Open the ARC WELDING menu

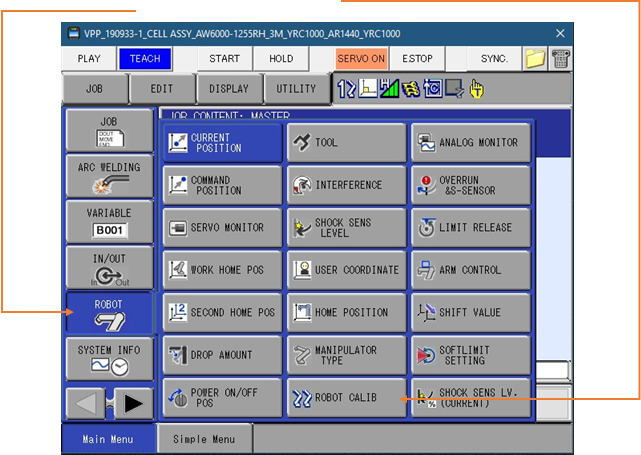109,175
